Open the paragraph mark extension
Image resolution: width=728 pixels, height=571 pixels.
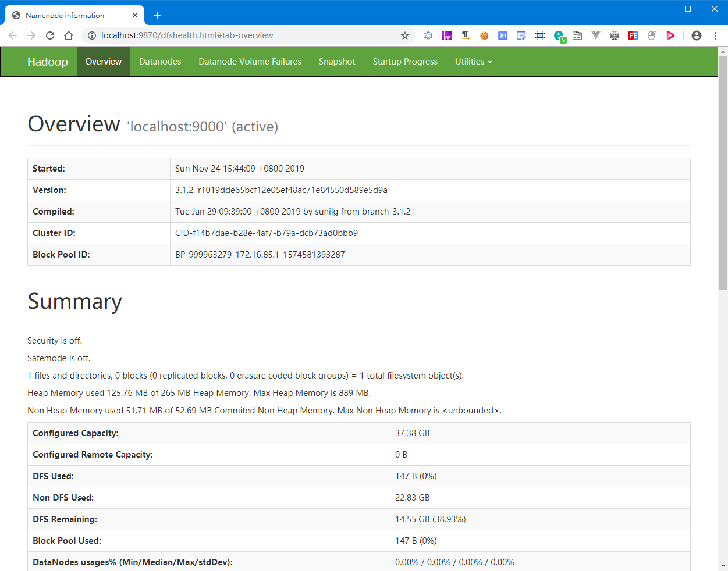(466, 35)
